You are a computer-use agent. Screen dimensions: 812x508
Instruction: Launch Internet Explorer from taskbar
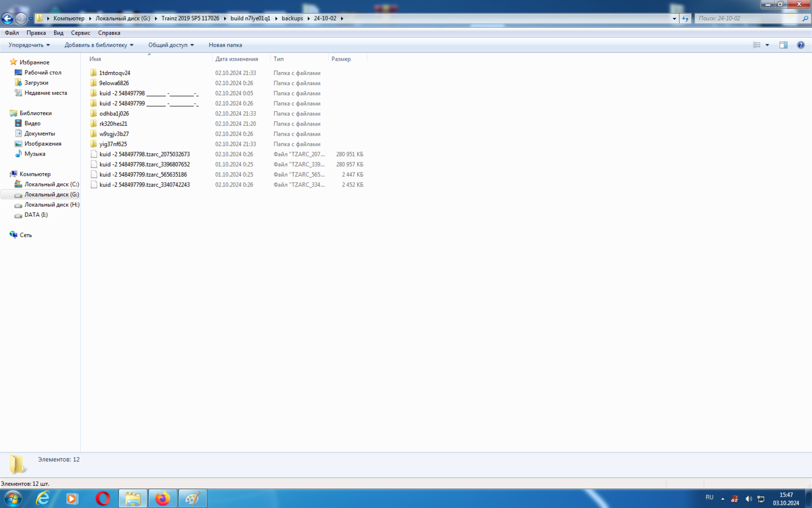tap(42, 498)
